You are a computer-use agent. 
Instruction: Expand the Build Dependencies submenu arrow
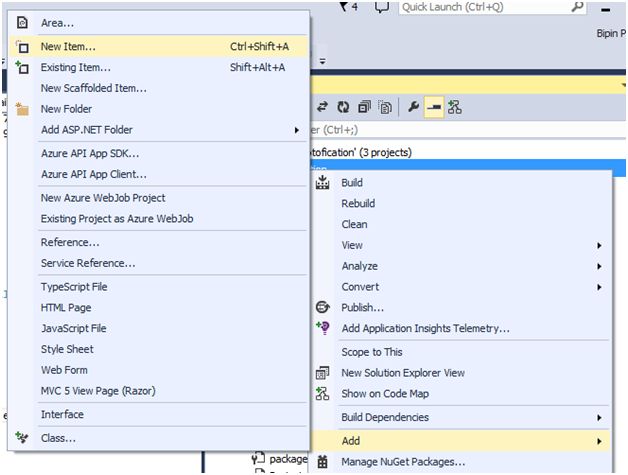599,417
